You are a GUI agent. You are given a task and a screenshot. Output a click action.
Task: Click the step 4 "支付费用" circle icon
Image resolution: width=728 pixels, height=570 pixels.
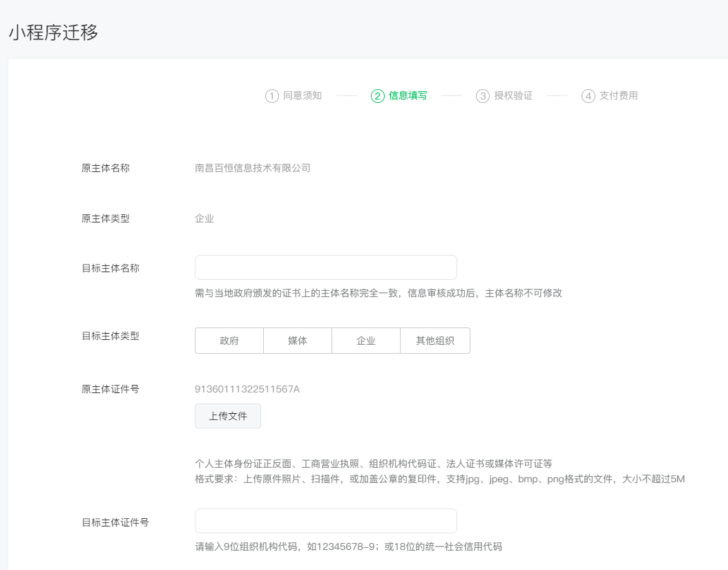(x=588, y=95)
